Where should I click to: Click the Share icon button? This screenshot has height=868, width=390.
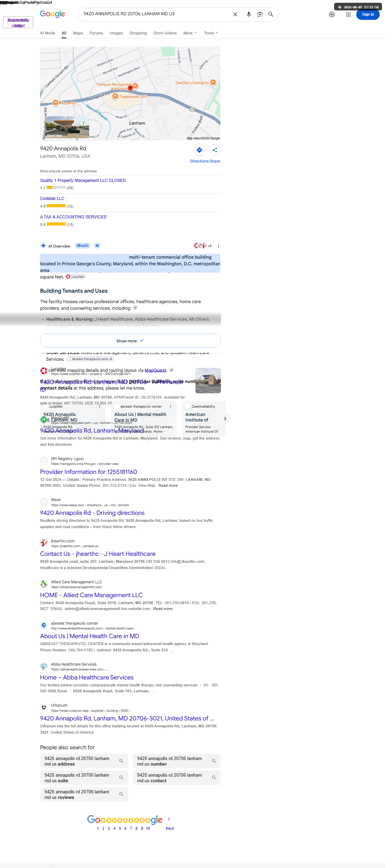[215, 150]
